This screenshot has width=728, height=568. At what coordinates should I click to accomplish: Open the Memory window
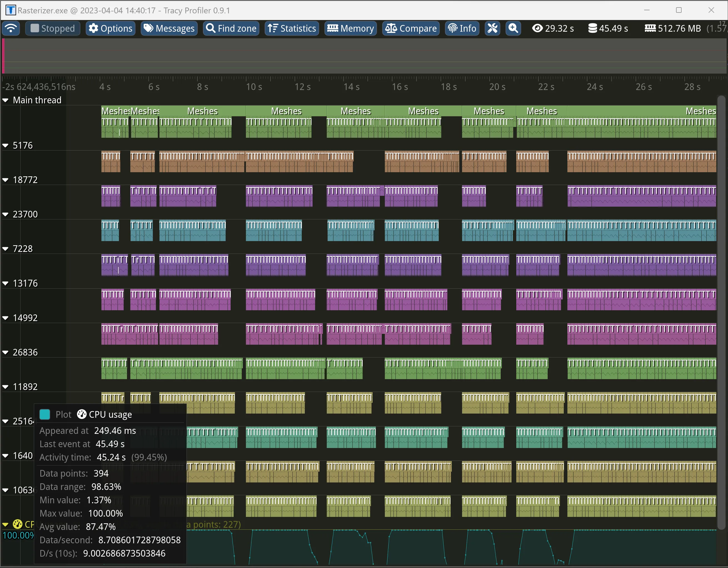pyautogui.click(x=350, y=28)
